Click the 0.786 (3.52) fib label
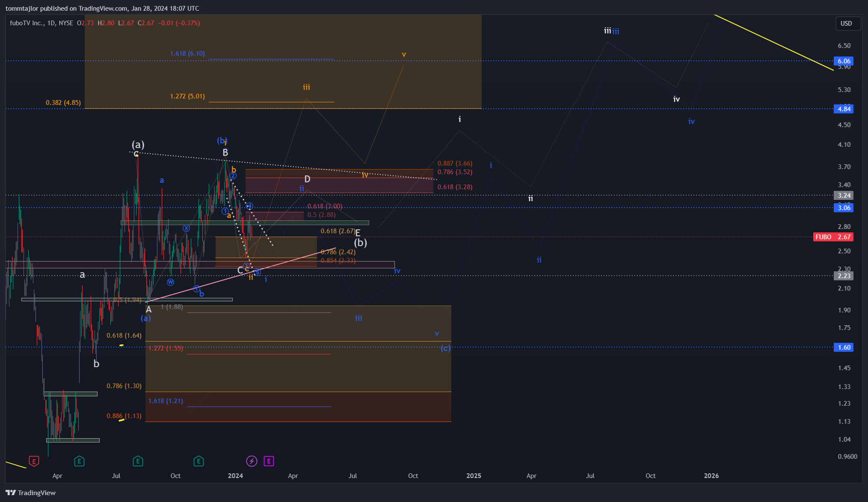 pos(455,172)
